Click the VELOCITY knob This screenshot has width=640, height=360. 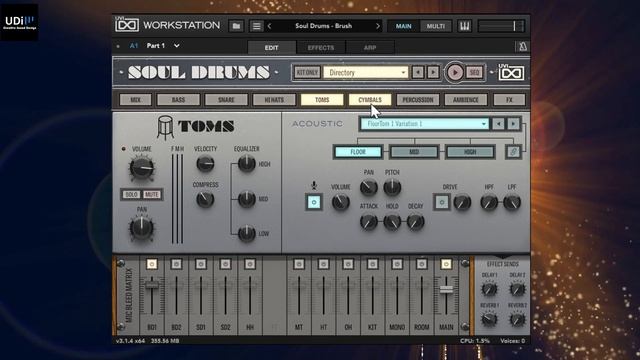205,164
